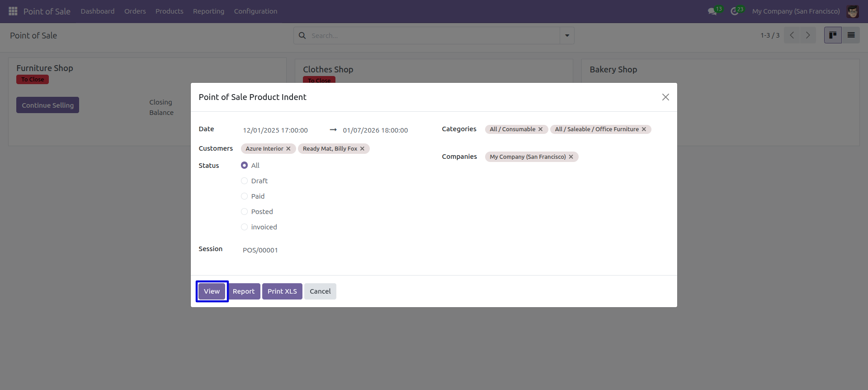This screenshot has height=390, width=868.
Task: Close the Product Indent dialog
Action: (665, 97)
